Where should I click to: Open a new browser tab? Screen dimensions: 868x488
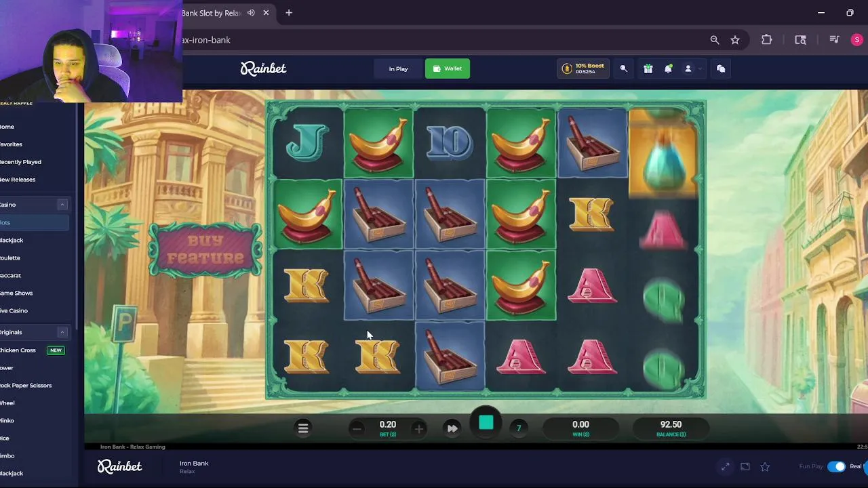click(x=289, y=13)
